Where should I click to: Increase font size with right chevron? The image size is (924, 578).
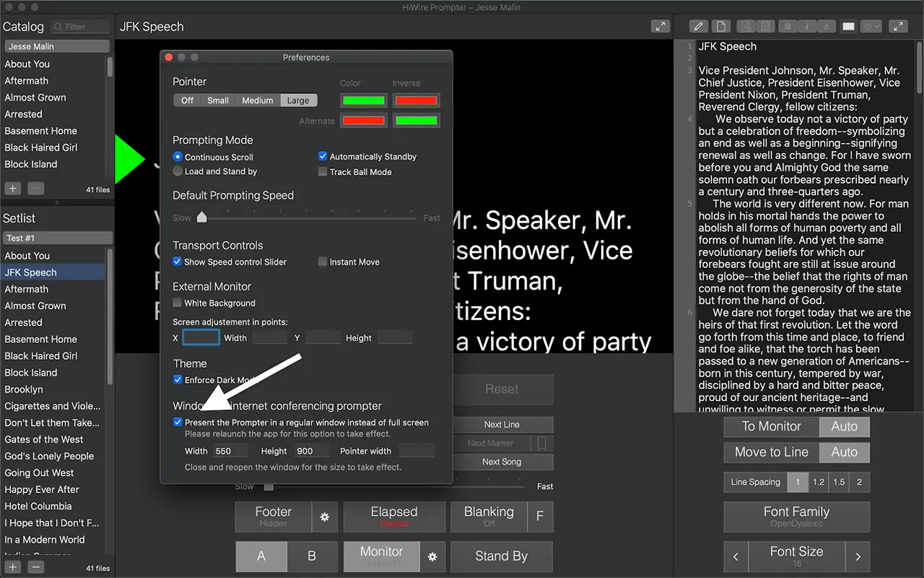point(858,557)
